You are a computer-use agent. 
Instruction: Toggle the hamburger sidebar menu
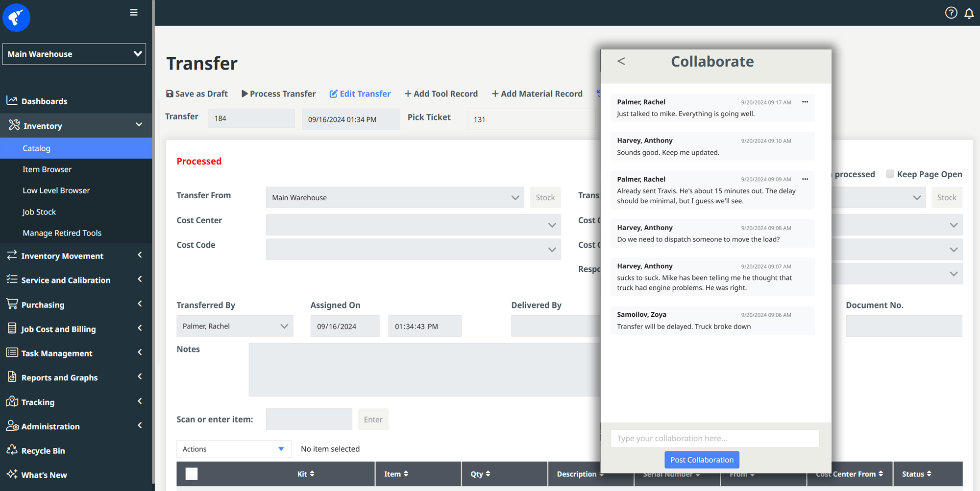134,13
